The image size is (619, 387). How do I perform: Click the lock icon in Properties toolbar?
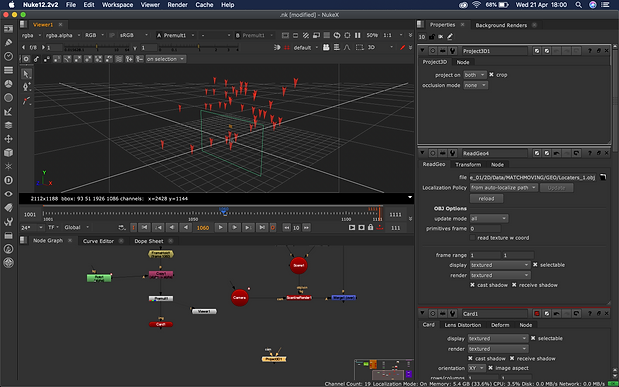tap(431, 37)
